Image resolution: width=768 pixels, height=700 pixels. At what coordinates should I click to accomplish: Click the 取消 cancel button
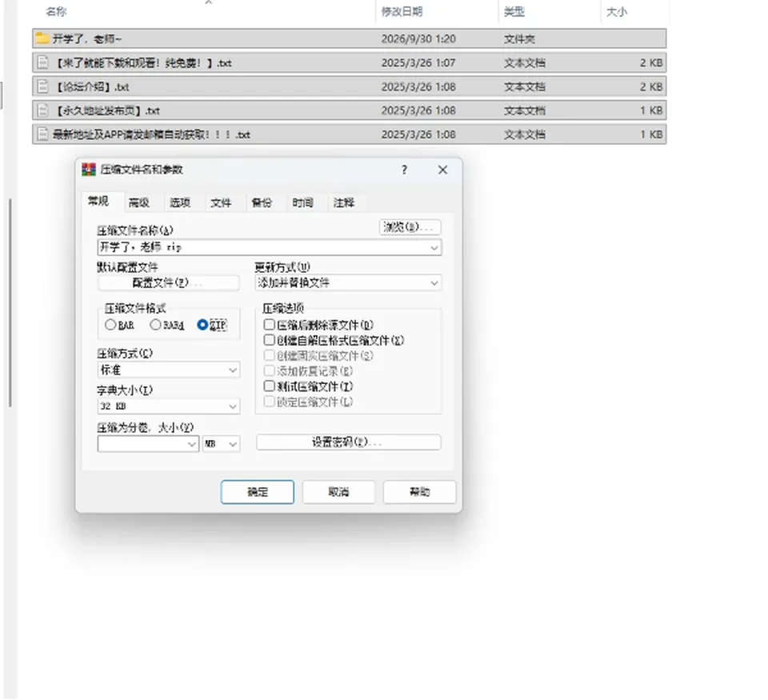[338, 492]
